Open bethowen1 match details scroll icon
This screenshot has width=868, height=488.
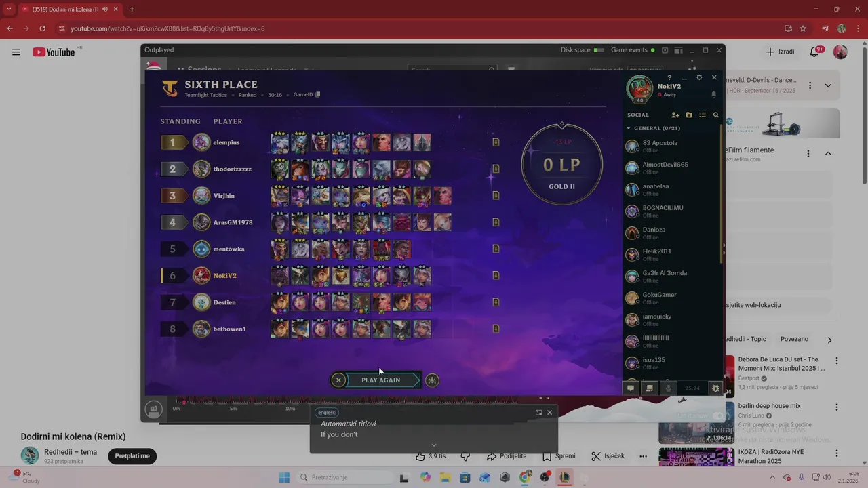496,329
